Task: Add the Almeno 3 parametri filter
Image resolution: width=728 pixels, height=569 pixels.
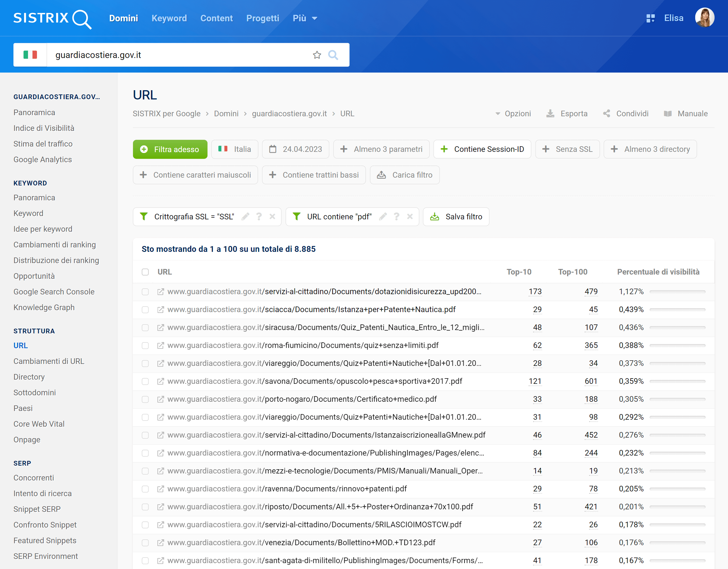Action: pyautogui.click(x=381, y=149)
